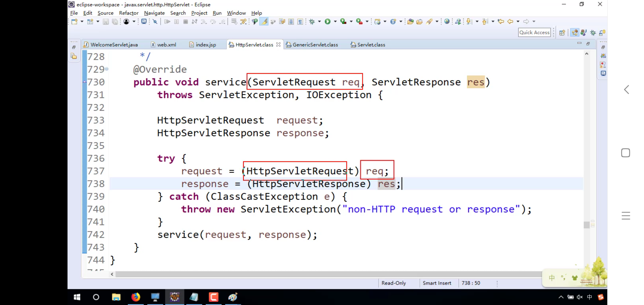Switch to the WelcomeServlet.java tab
This screenshot has height=305, width=644.
pyautogui.click(x=111, y=45)
